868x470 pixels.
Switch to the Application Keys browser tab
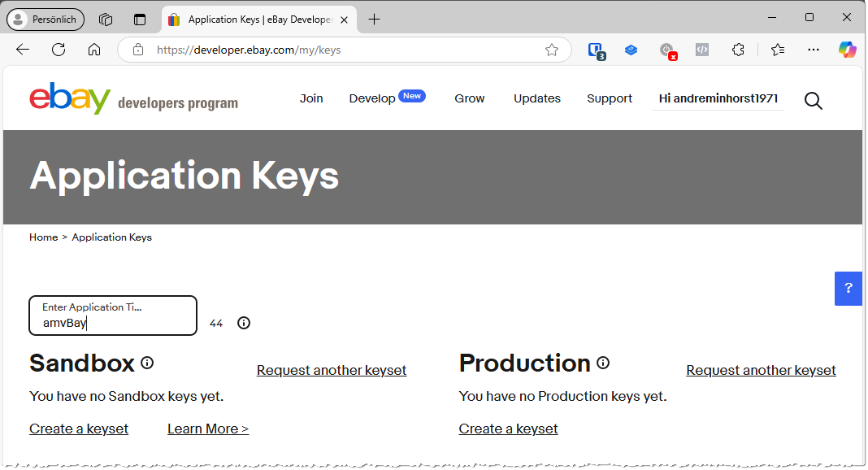click(248, 18)
